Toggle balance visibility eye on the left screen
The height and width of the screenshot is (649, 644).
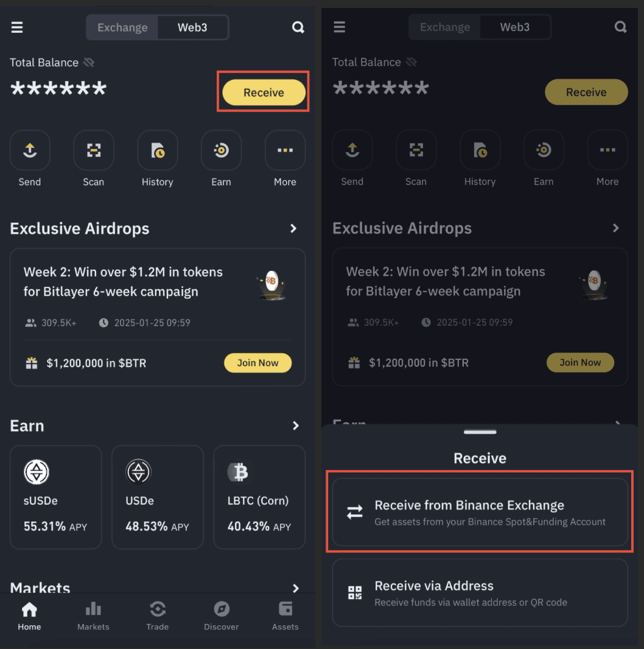89,63
